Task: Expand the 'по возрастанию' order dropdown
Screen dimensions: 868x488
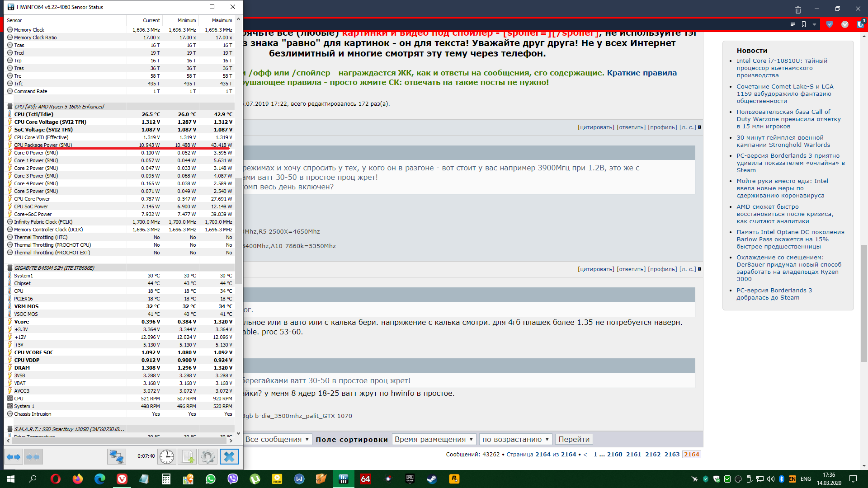Action: [x=515, y=439]
